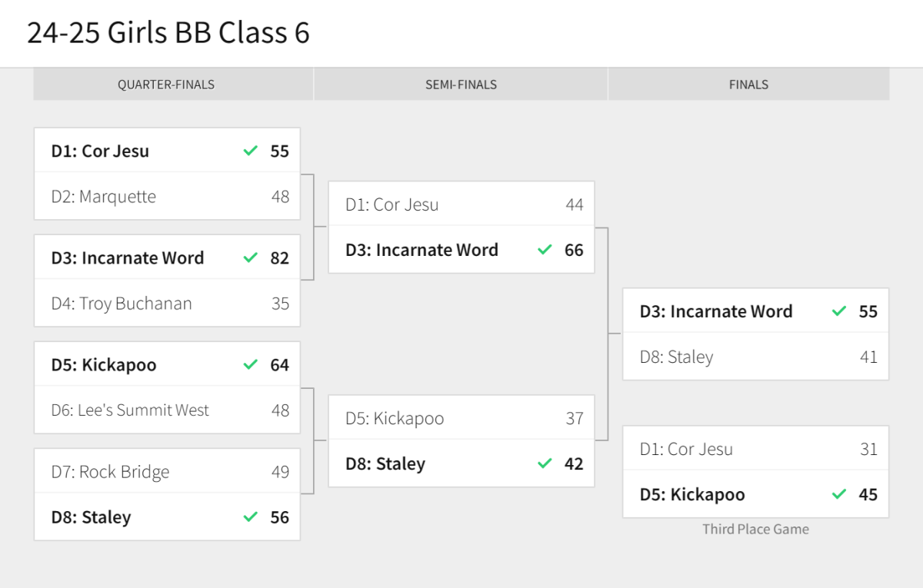
Task: Select the Semi-Finals column header
Action: (x=461, y=85)
